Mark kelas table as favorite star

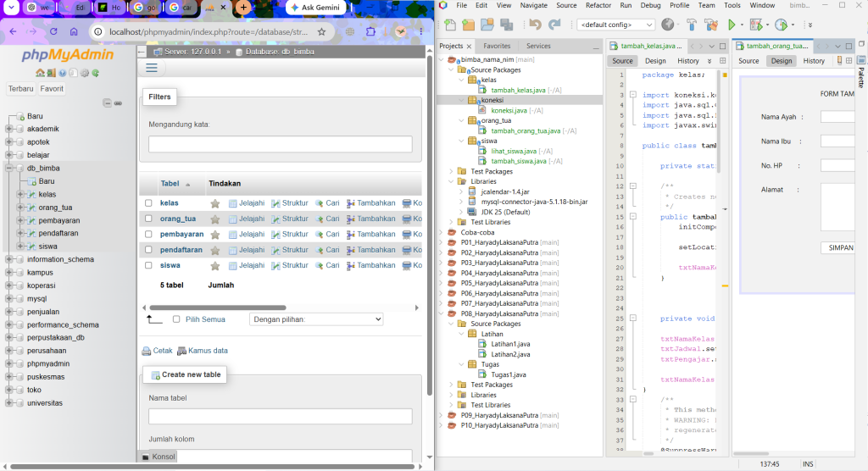[x=215, y=203]
